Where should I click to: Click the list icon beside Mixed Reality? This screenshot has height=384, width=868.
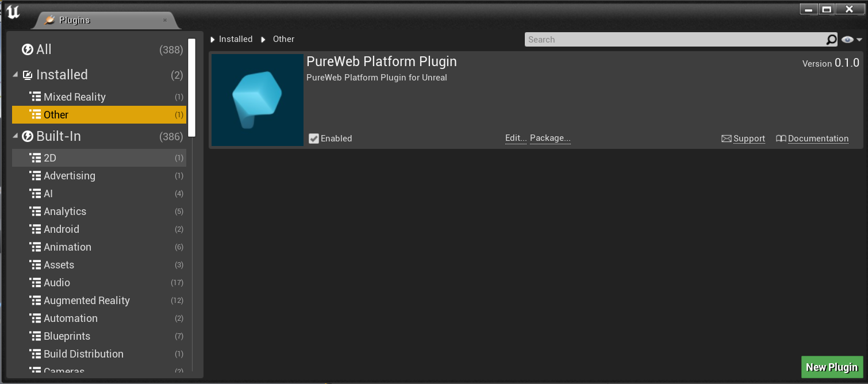click(x=35, y=97)
